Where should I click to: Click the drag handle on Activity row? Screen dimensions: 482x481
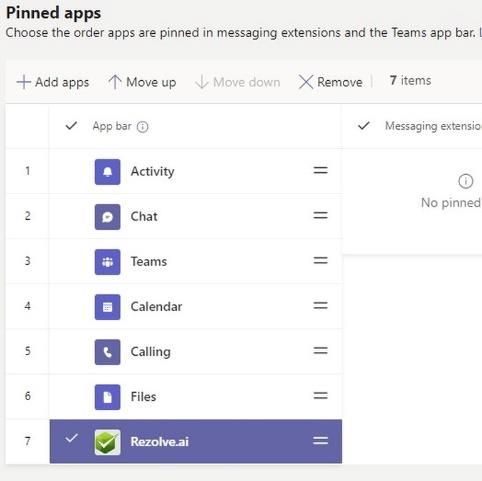click(x=320, y=170)
